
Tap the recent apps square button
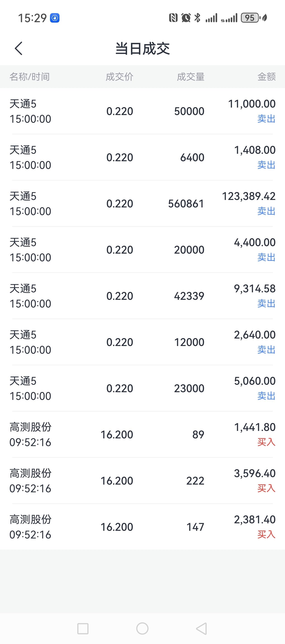[83, 628]
